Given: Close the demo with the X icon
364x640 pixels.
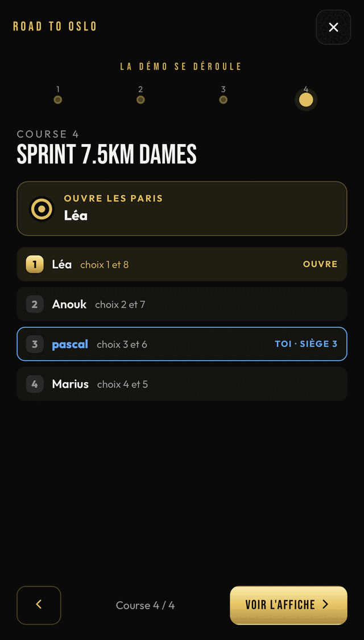Looking at the screenshot, I should pyautogui.click(x=333, y=27).
